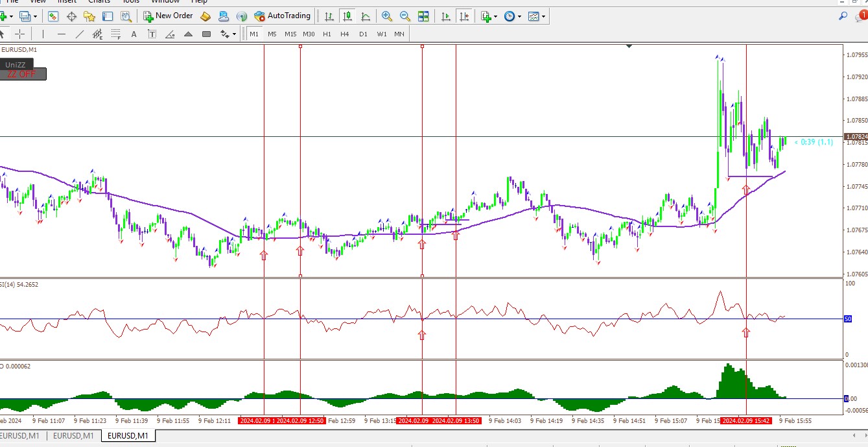Select the trendline drawing tool
Screen dimensions: 868x447
[80, 34]
